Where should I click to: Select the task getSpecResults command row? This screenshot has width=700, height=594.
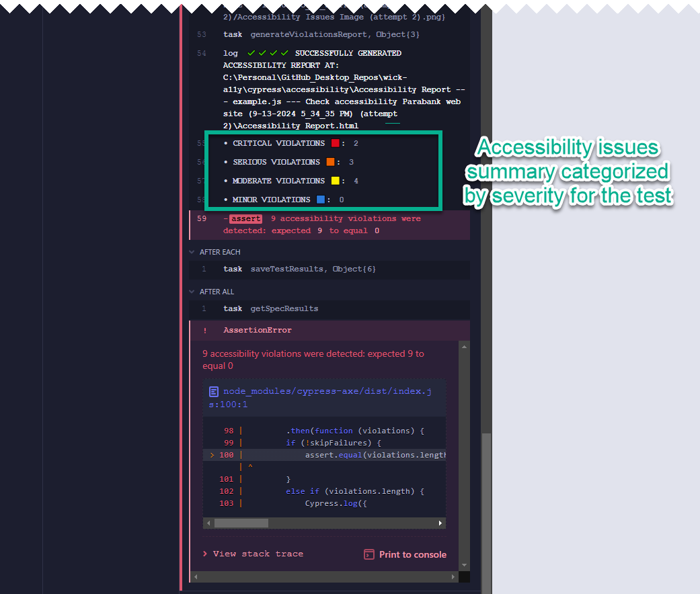[330, 308]
